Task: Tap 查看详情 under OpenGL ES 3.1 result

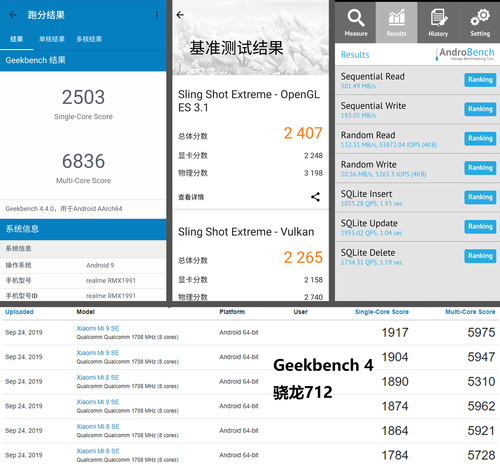Action: [x=191, y=197]
